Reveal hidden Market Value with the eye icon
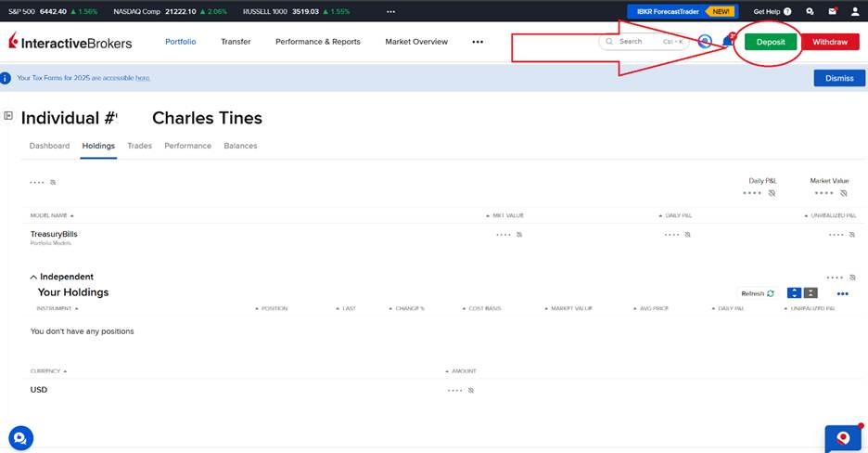 (x=842, y=193)
